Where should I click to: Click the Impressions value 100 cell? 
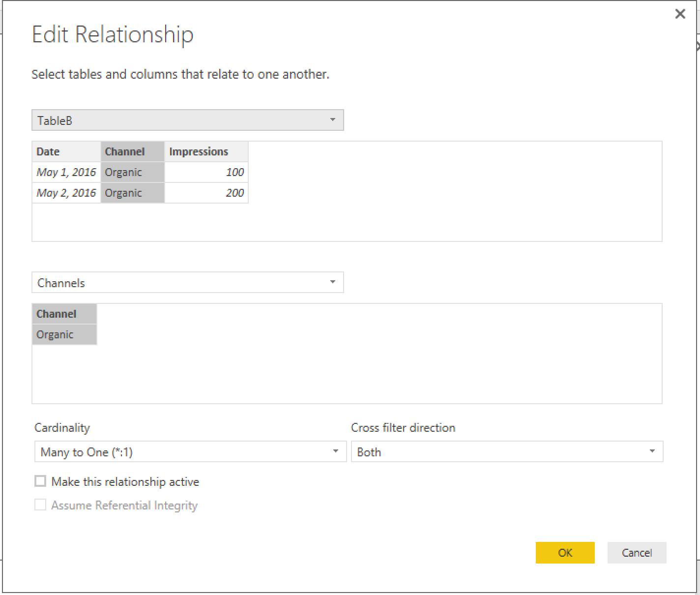pyautogui.click(x=206, y=173)
